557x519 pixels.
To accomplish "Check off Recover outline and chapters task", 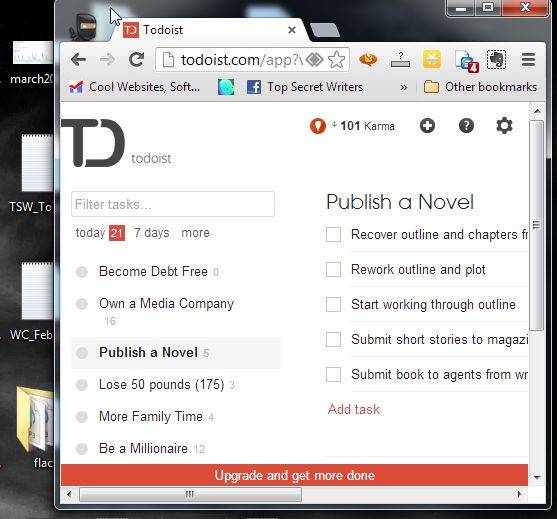I will (x=333, y=234).
